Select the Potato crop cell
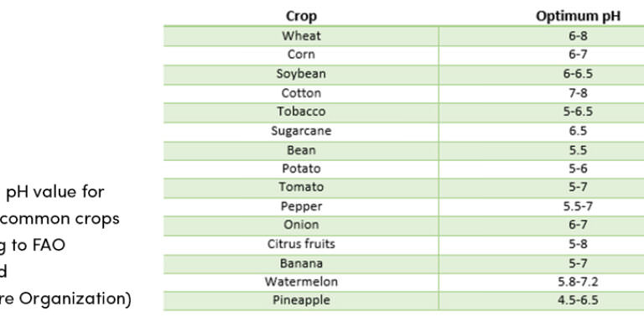Screen dimensions: 644x322 click(301, 169)
